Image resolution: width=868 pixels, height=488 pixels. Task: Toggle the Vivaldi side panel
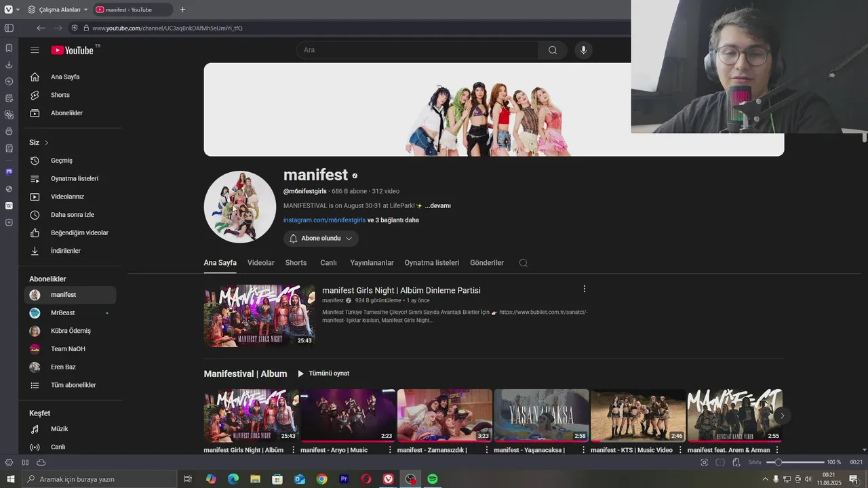[9, 28]
